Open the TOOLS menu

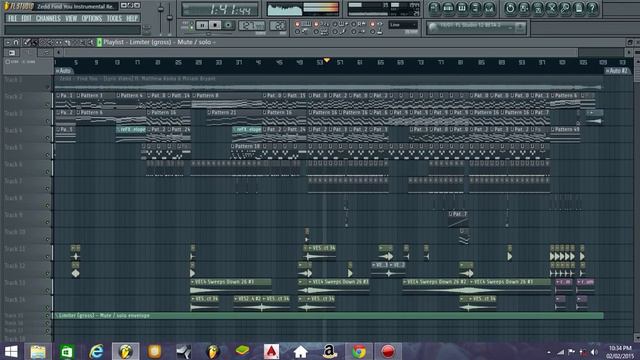pyautogui.click(x=114, y=18)
